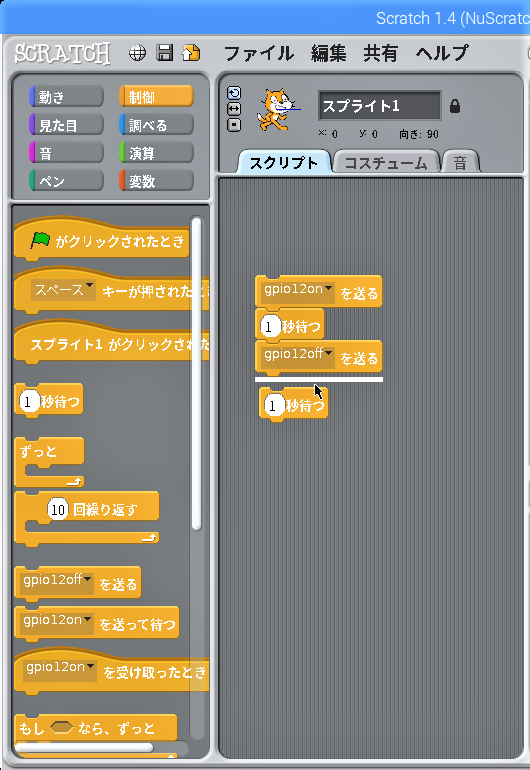
Task: Open the 共有 menu
Action: pyautogui.click(x=380, y=53)
